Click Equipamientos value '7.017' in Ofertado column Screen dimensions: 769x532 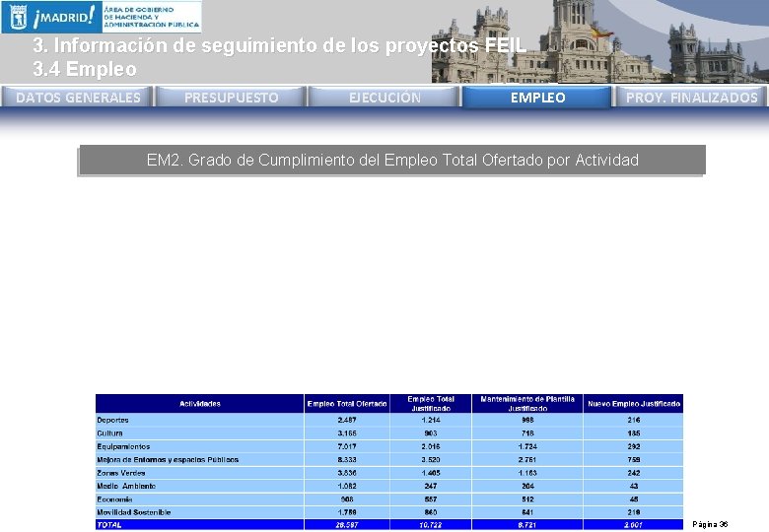click(347, 446)
